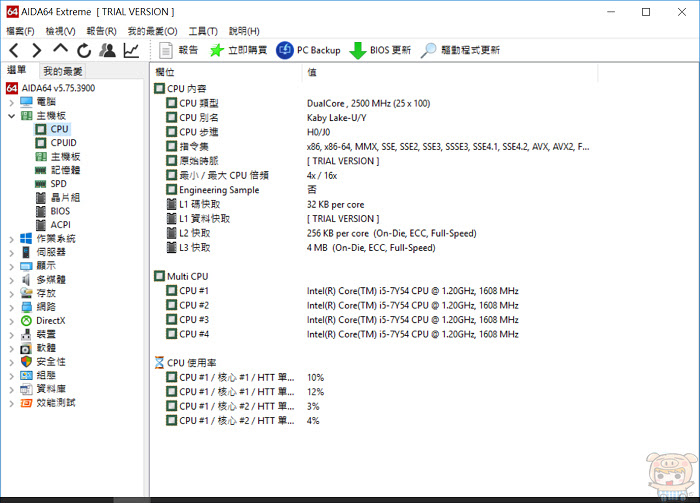
Task: Switch to the 選單 menu tab
Action: [17, 70]
